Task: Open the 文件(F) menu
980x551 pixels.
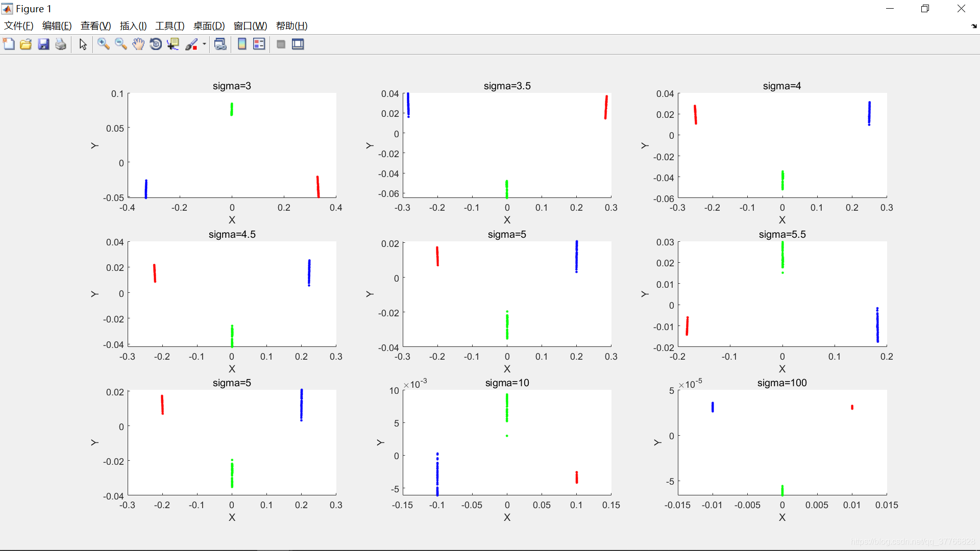Action: [x=19, y=26]
